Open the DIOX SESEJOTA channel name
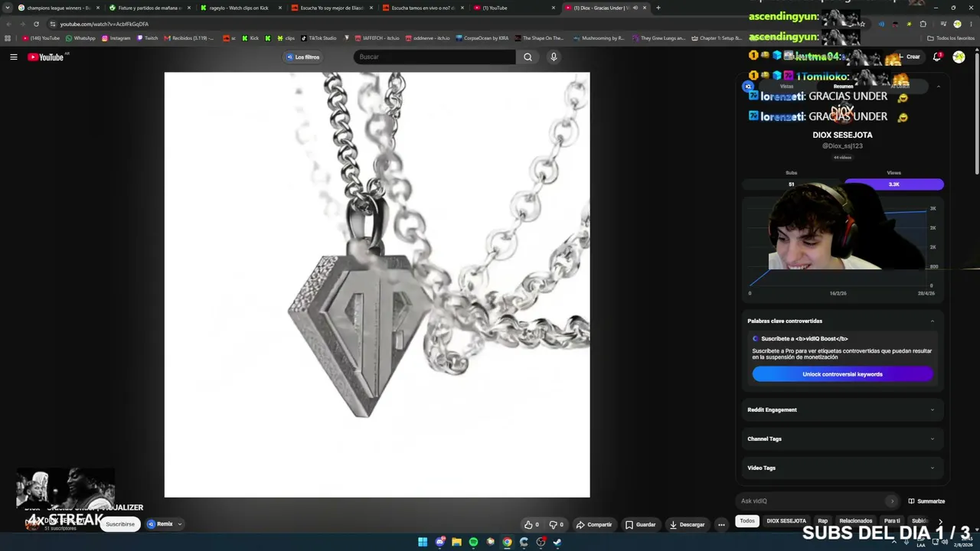Image resolution: width=980 pixels, height=551 pixels. [x=842, y=135]
